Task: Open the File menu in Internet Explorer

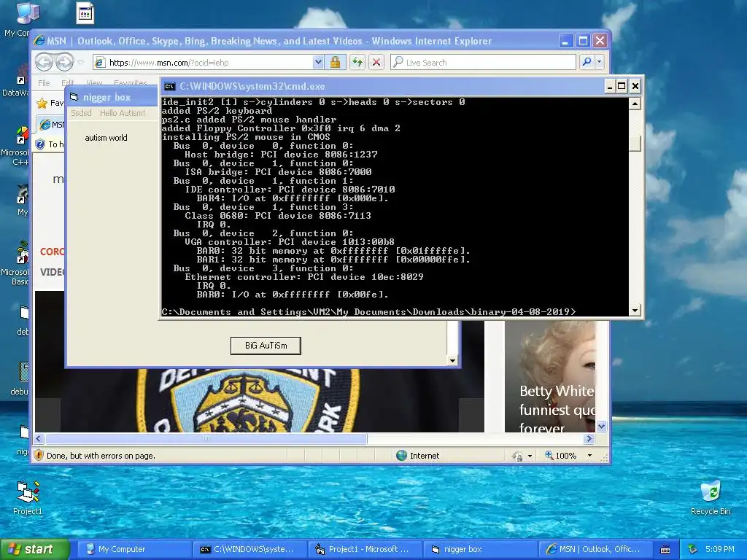Action: (x=44, y=83)
